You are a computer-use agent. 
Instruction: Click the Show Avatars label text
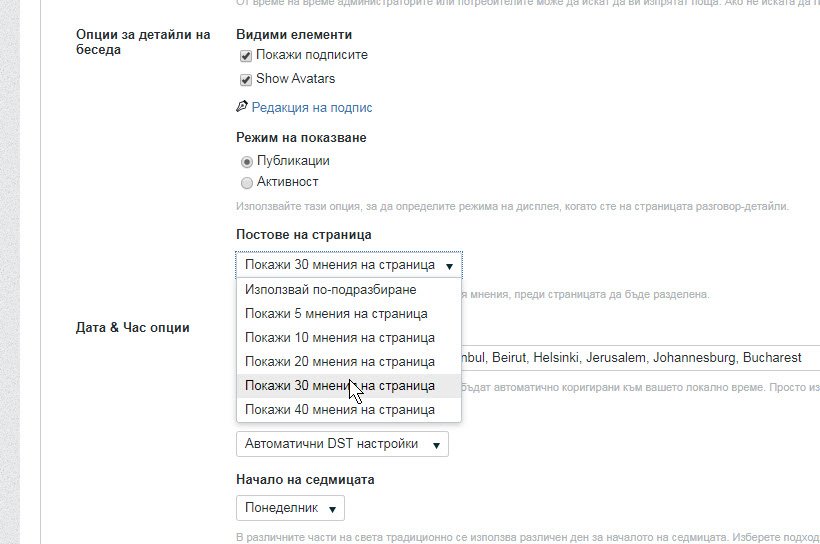click(x=295, y=78)
